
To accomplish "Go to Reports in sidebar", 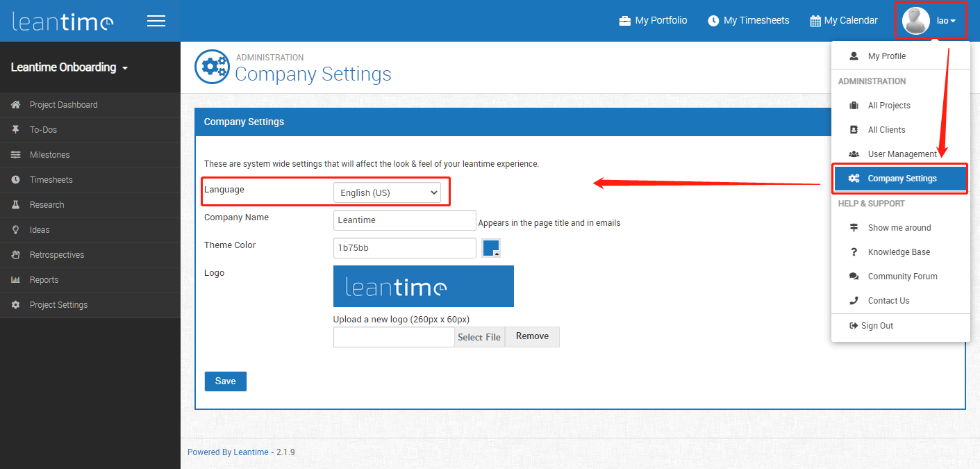I will (90, 280).
